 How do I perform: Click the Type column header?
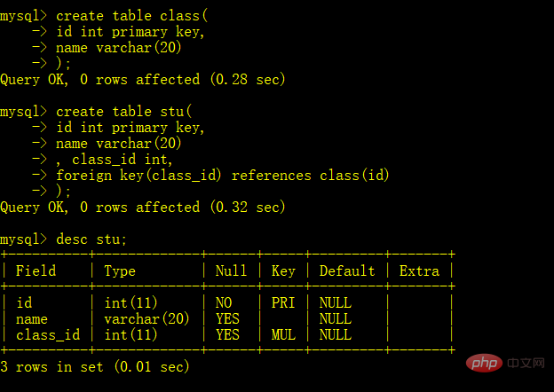pyautogui.click(x=120, y=271)
